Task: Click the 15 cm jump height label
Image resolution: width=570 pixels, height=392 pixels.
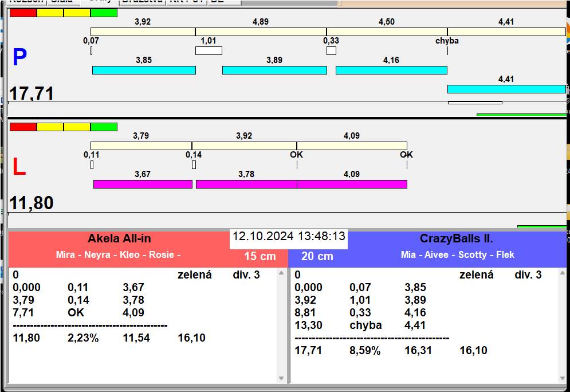Action: pos(260,256)
